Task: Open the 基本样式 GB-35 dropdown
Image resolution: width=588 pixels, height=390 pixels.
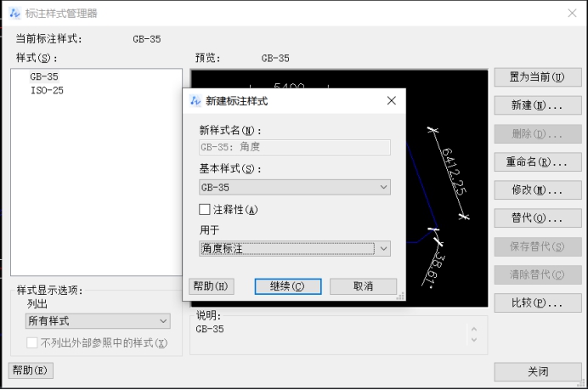Action: [295, 187]
